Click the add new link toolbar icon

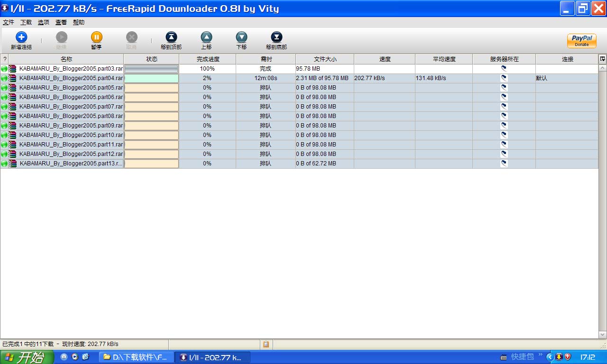tap(21, 37)
